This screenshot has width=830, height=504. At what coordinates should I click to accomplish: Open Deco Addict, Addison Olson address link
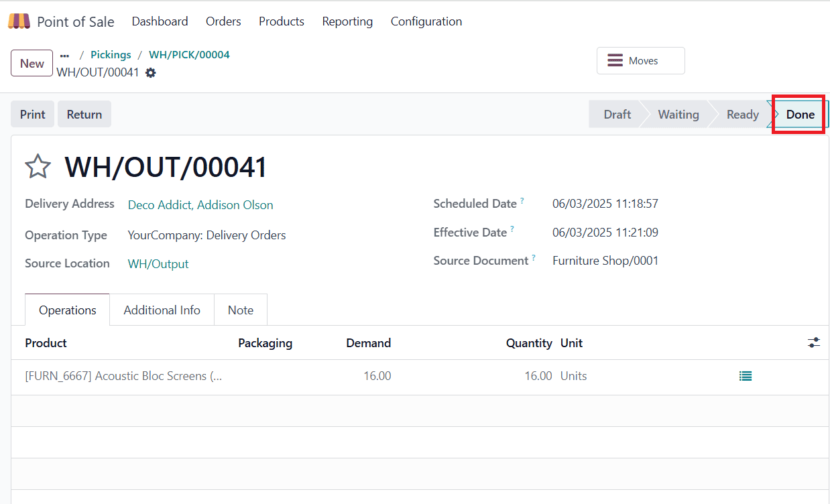point(200,205)
